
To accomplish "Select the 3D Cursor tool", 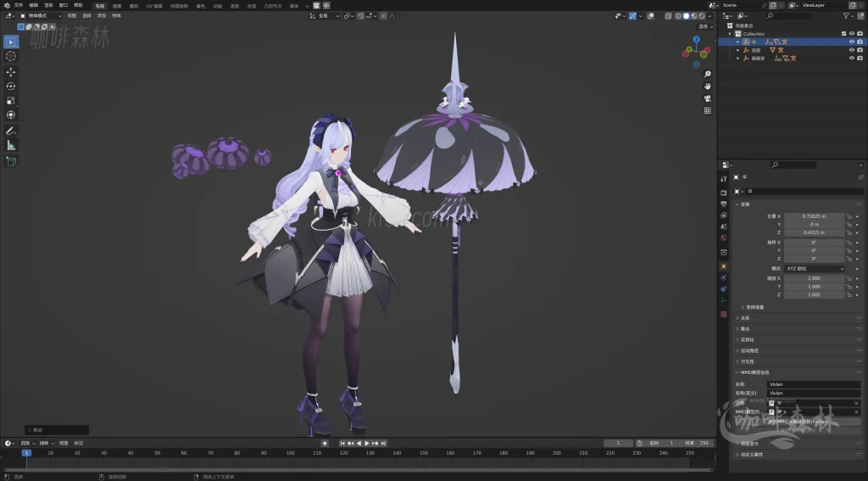I will (x=10, y=56).
